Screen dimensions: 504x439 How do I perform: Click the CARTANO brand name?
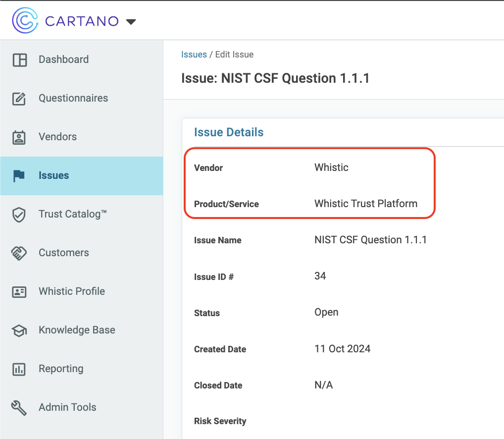pos(82,21)
